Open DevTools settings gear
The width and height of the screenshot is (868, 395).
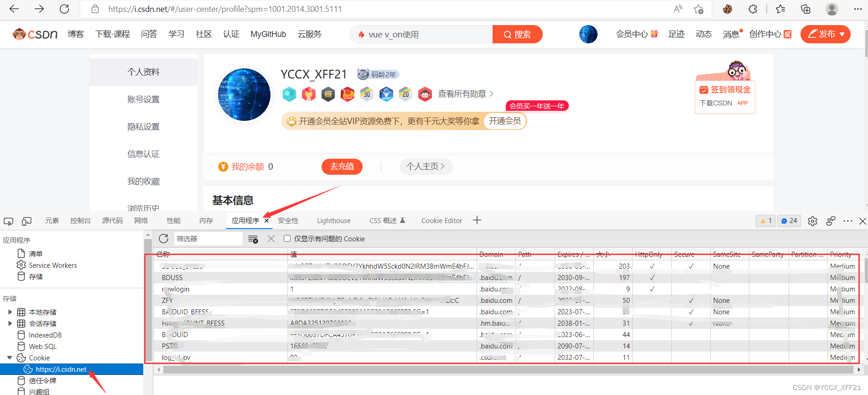pos(812,221)
